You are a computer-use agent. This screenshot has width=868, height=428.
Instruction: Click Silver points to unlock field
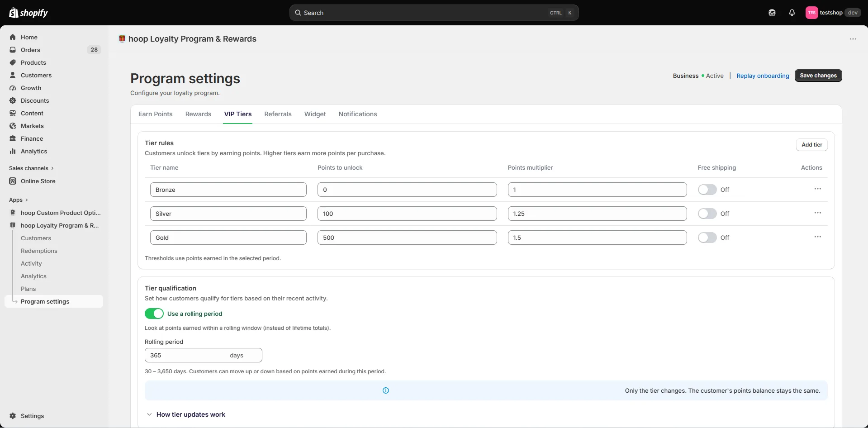click(x=407, y=214)
